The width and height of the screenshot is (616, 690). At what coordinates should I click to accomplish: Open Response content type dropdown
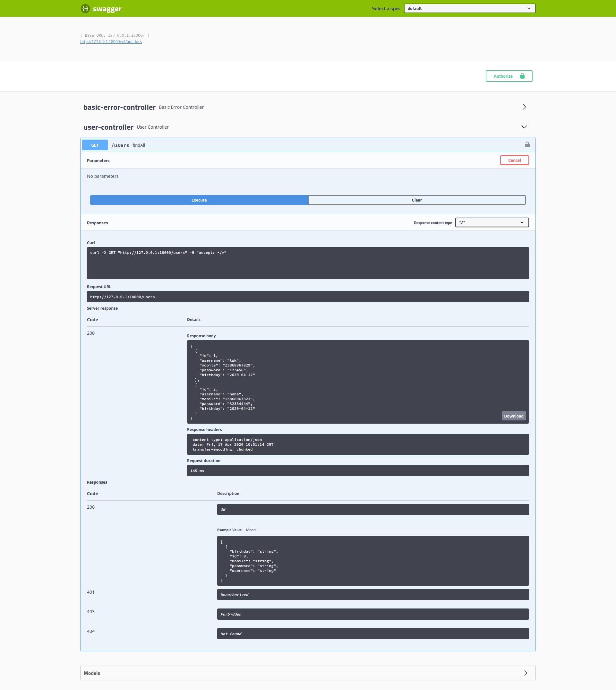(492, 222)
